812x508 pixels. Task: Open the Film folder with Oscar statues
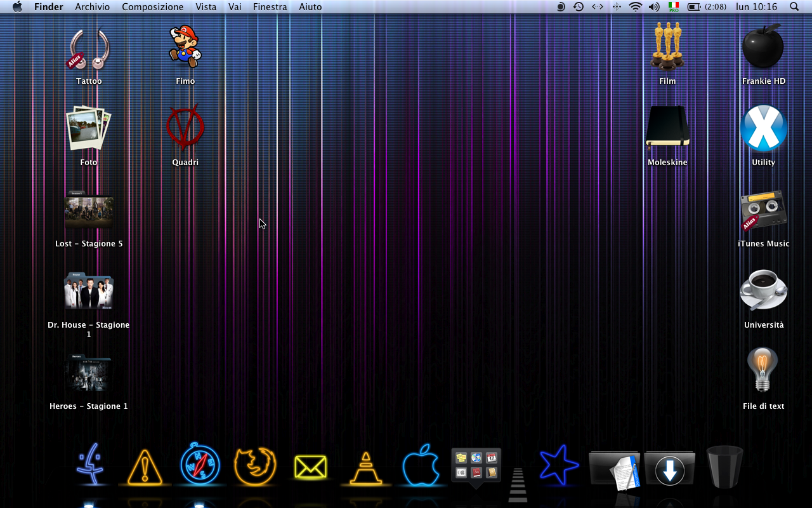667,46
